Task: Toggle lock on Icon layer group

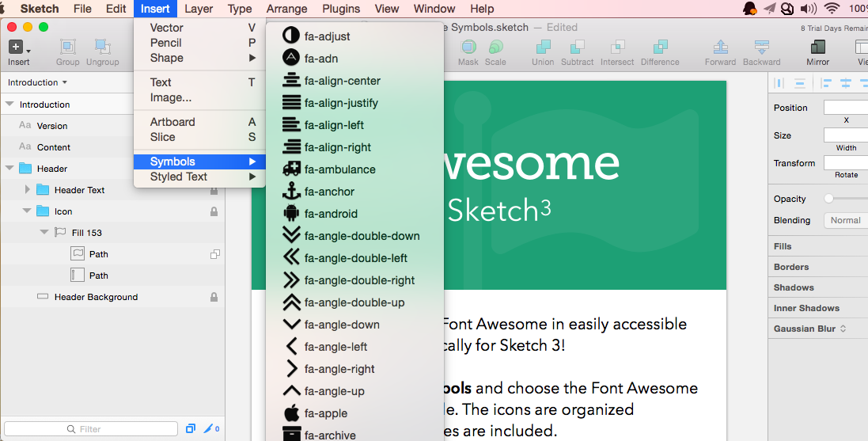Action: 214,211
